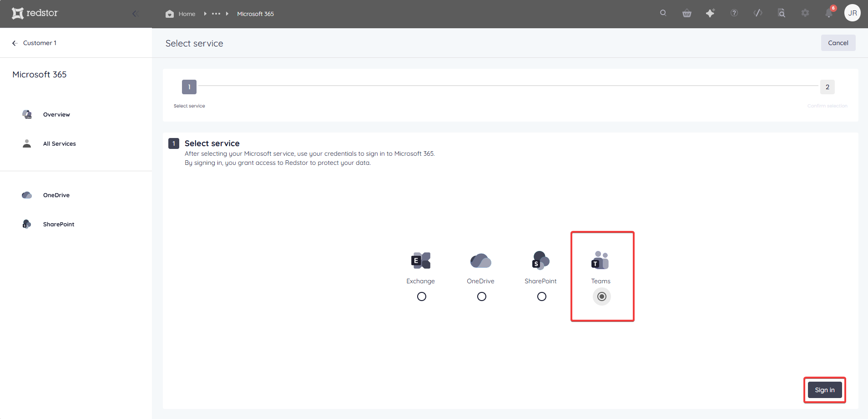This screenshot has height=419, width=868.
Task: Open the document search icon
Action: 782,13
